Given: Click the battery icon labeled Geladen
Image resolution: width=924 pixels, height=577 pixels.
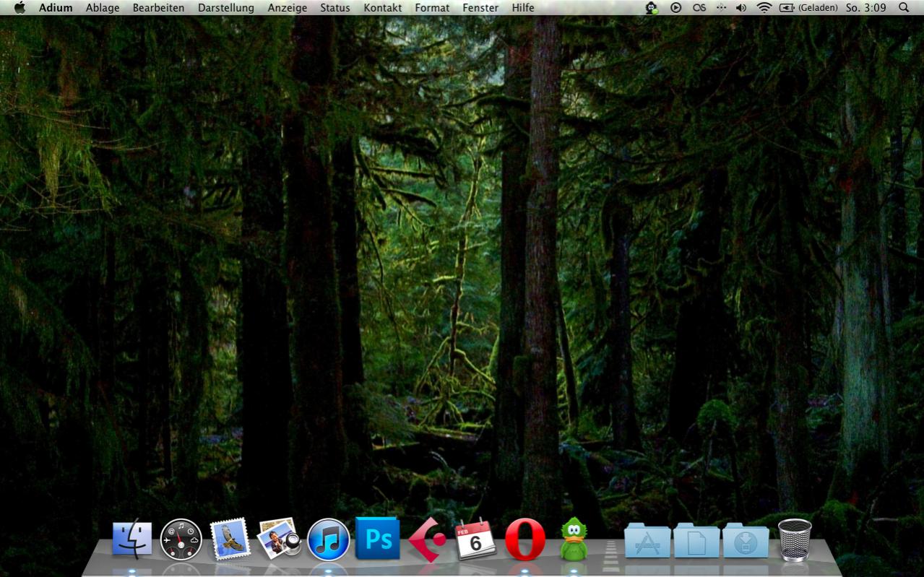Looking at the screenshot, I should (x=808, y=8).
